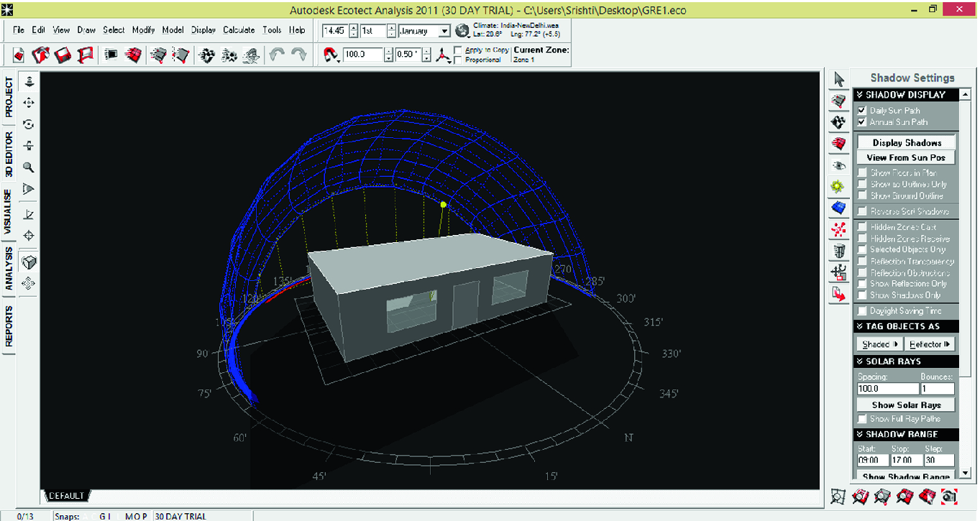
Task: Click the 3D cube perspective view icon
Action: pos(29,262)
